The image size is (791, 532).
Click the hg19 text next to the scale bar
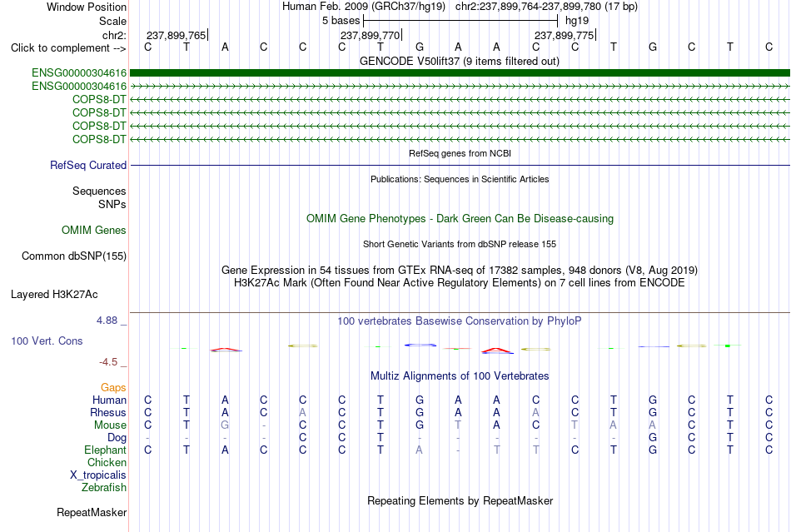[577, 21]
